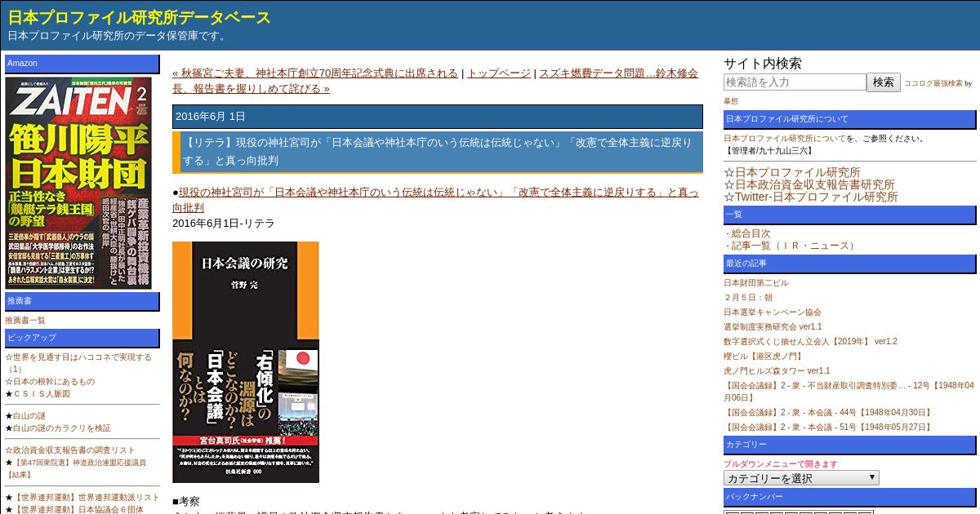
Task: Go to next article スズキ燃費データ問題
Action: tap(435, 81)
